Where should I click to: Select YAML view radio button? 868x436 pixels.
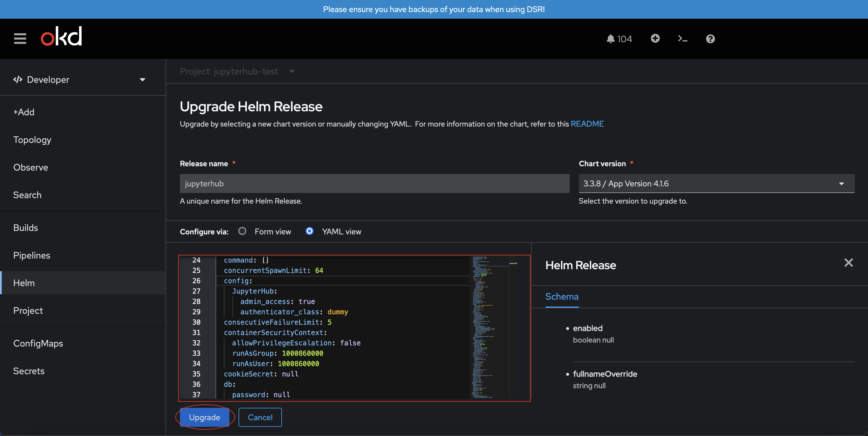pyautogui.click(x=309, y=231)
